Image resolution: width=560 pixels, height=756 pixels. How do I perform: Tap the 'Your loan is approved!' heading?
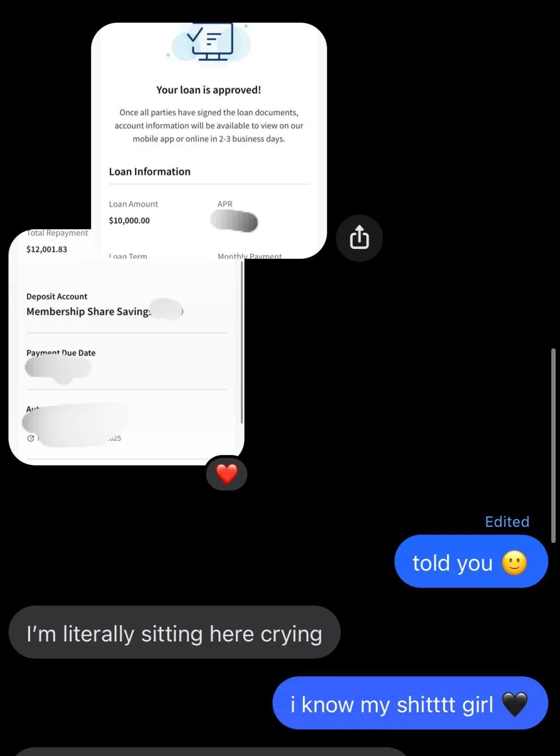[208, 90]
